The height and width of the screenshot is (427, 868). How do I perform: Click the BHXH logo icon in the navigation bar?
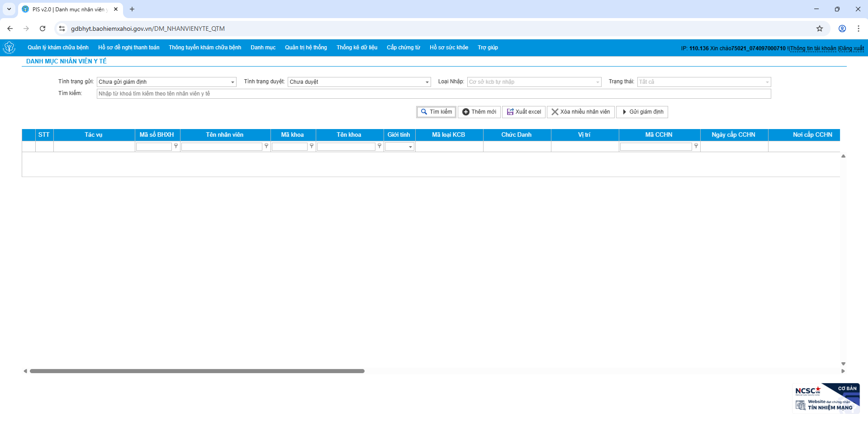9,48
